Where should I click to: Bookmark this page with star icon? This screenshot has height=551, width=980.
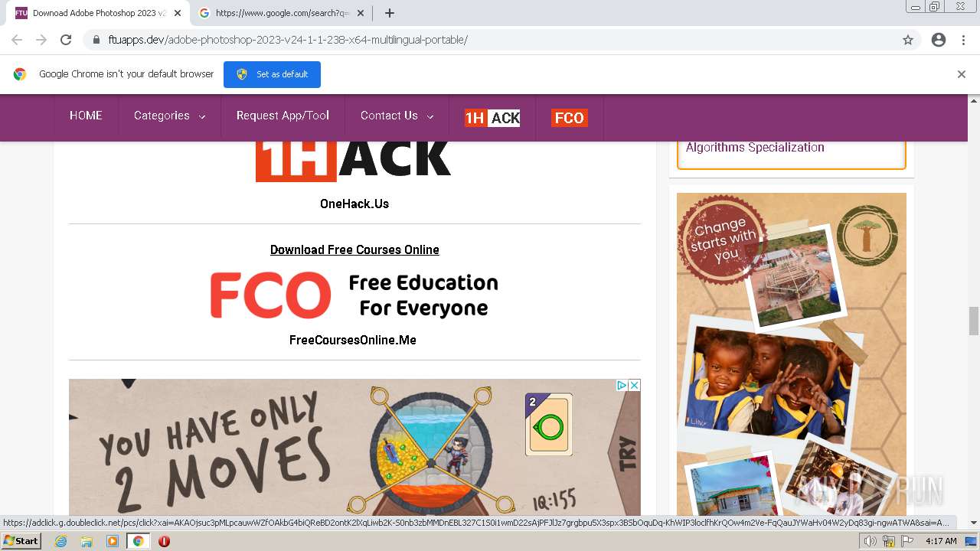tap(908, 40)
